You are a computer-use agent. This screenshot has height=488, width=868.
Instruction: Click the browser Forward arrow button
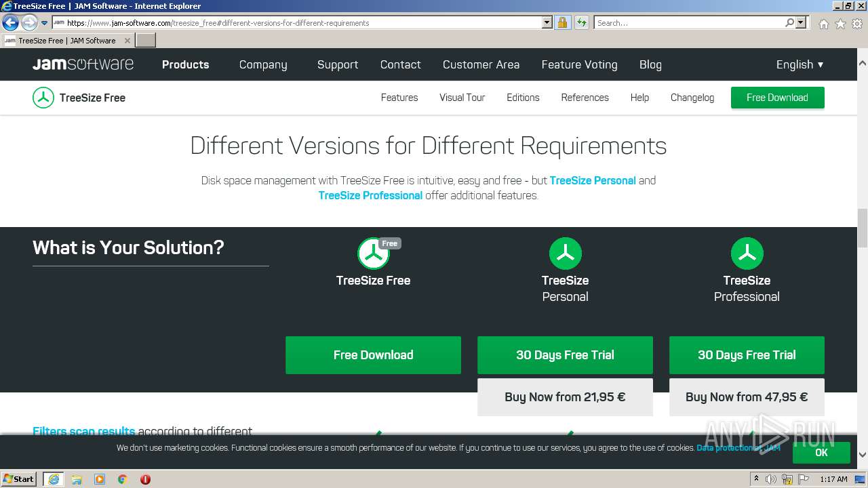(28, 23)
